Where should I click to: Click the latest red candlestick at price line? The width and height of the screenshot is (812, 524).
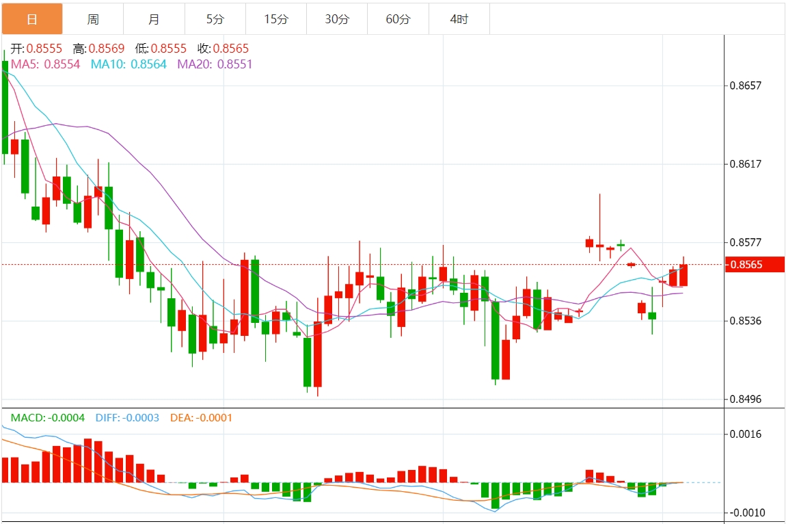click(x=684, y=275)
